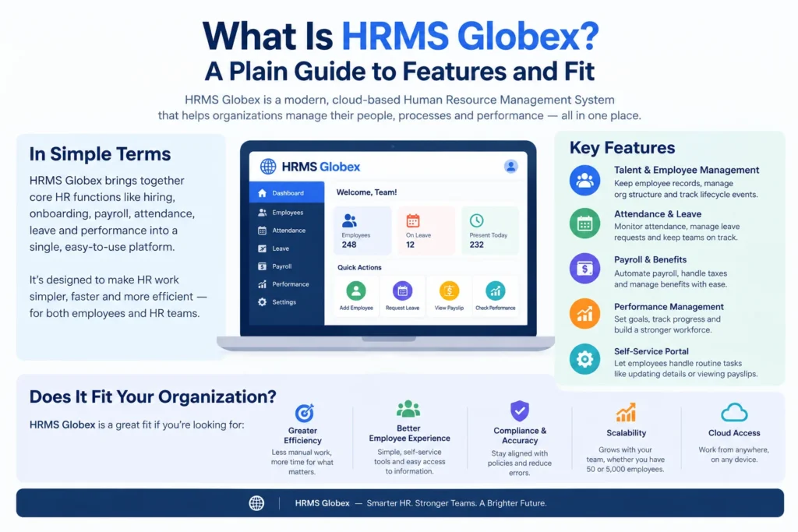Click the "Quick Actions" label

coord(359,267)
